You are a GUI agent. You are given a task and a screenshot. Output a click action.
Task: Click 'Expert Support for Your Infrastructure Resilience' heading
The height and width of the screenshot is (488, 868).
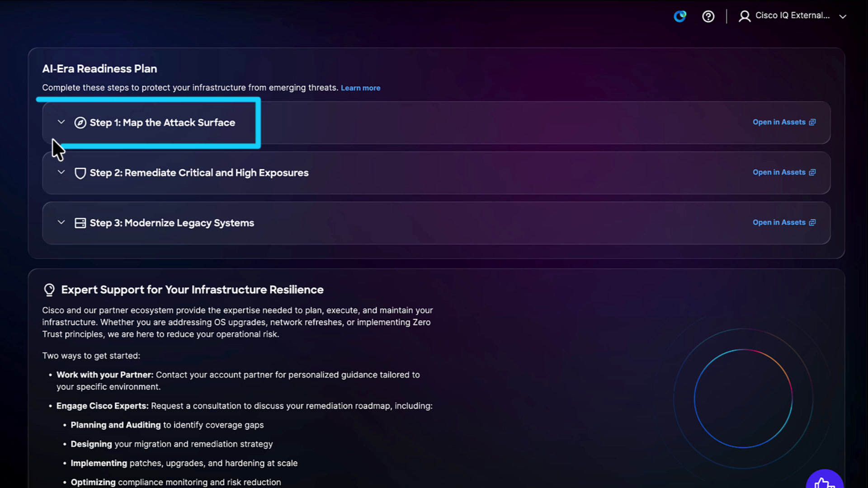(x=192, y=290)
